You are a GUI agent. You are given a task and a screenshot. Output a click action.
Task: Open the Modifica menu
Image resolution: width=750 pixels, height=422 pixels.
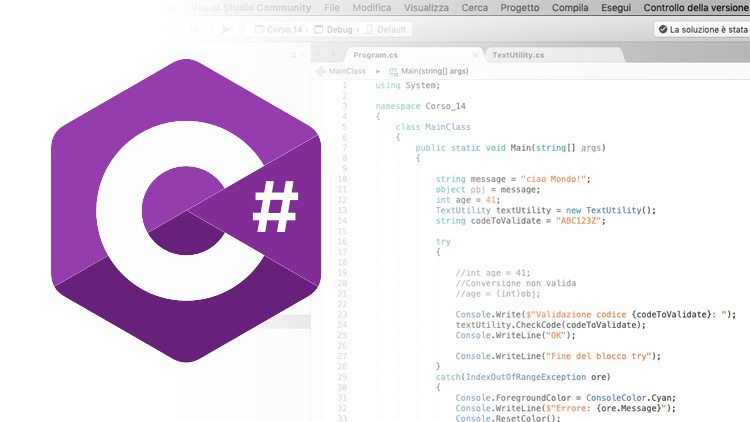pos(372,8)
